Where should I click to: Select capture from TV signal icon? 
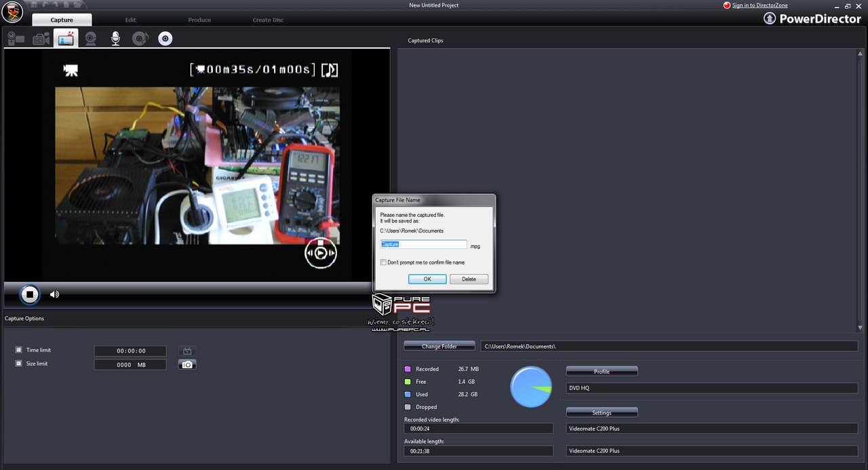pyautogui.click(x=66, y=39)
